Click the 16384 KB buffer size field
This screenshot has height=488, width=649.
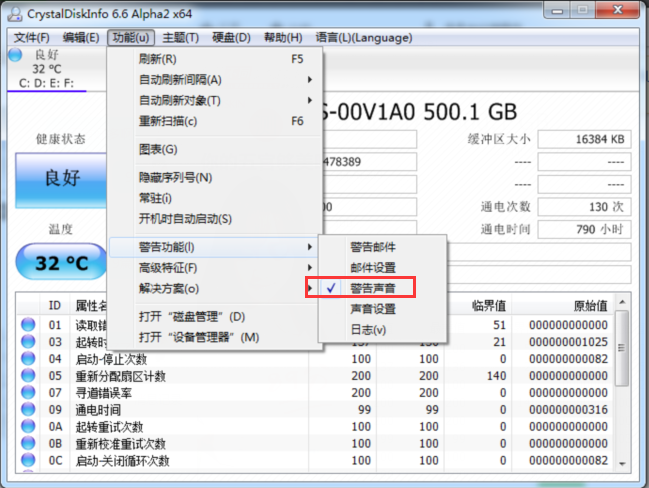(x=584, y=139)
